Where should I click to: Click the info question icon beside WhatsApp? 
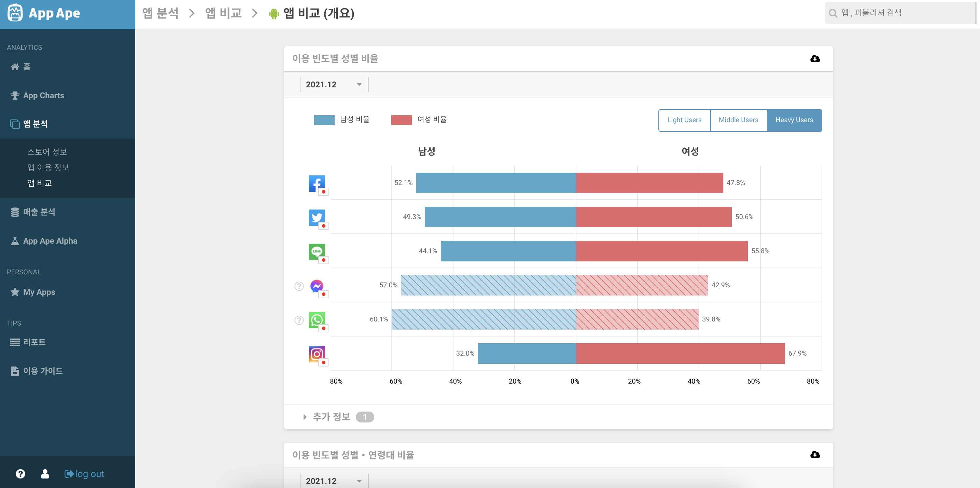coord(299,320)
